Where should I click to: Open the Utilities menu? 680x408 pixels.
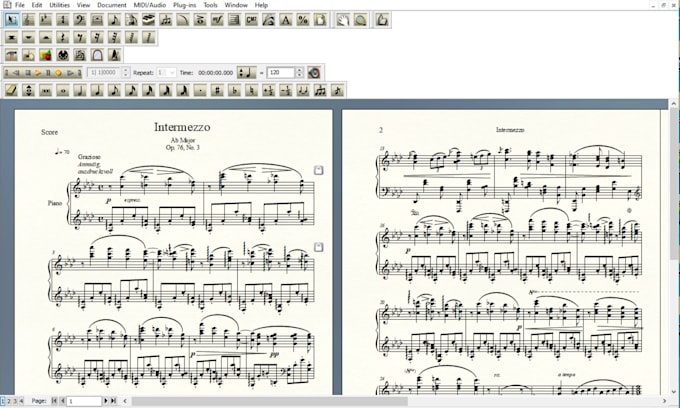click(x=59, y=5)
